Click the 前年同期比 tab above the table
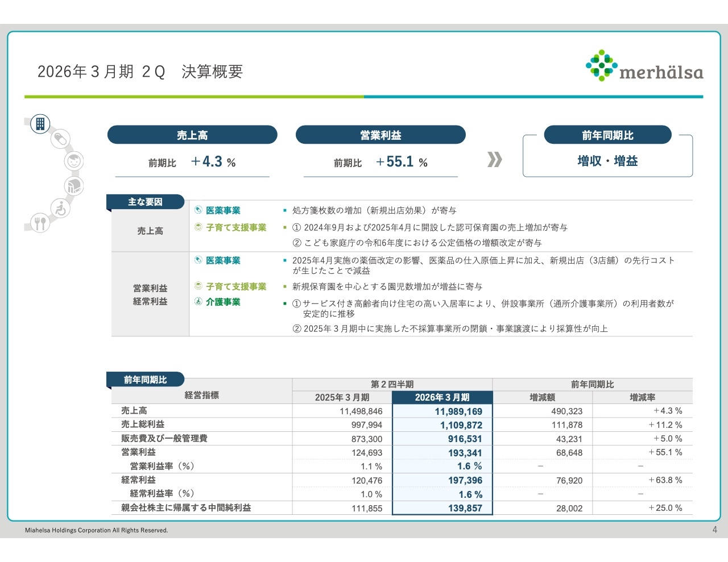Screen dimensions: 728x562 (x=145, y=380)
